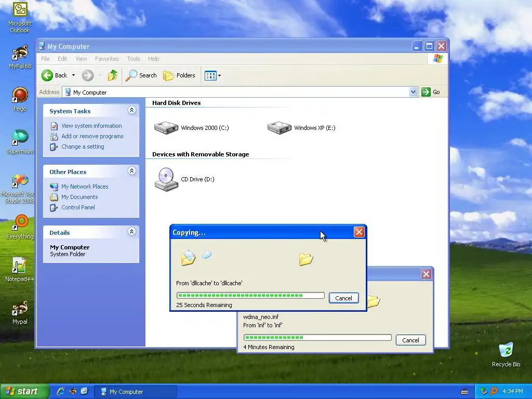Collapse the Details panel
The height and width of the screenshot is (399, 532).
coord(131,231)
